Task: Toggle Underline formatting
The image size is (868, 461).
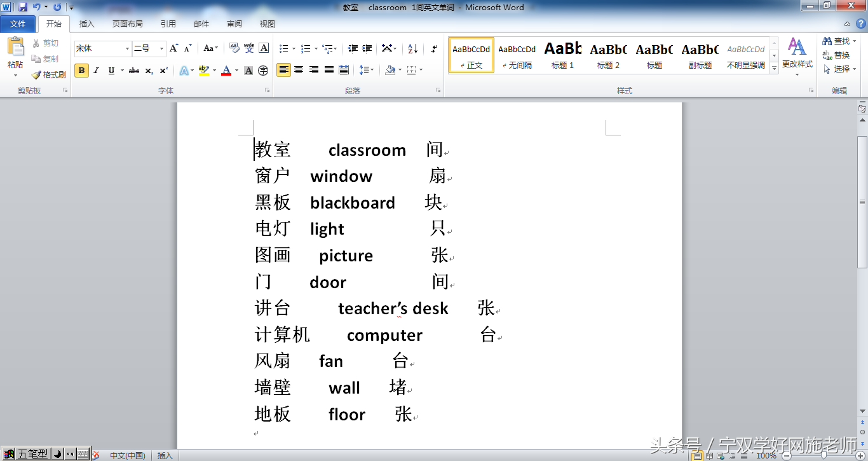Action: pos(111,71)
